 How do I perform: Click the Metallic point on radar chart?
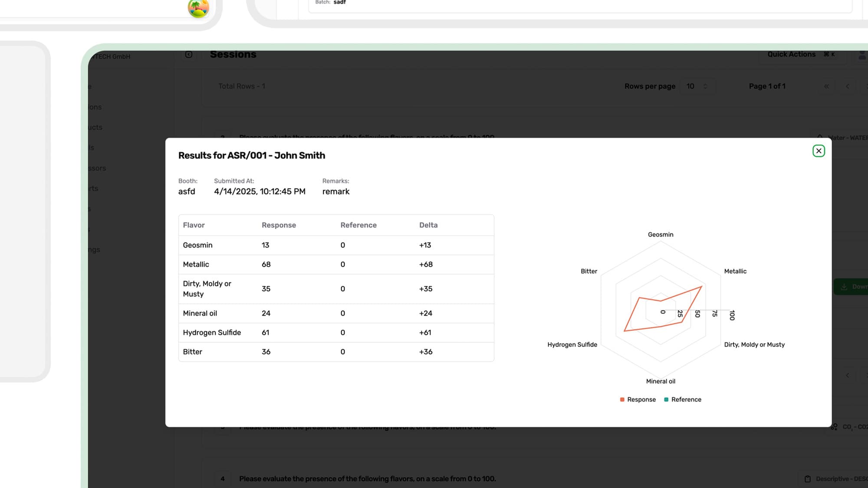click(701, 287)
